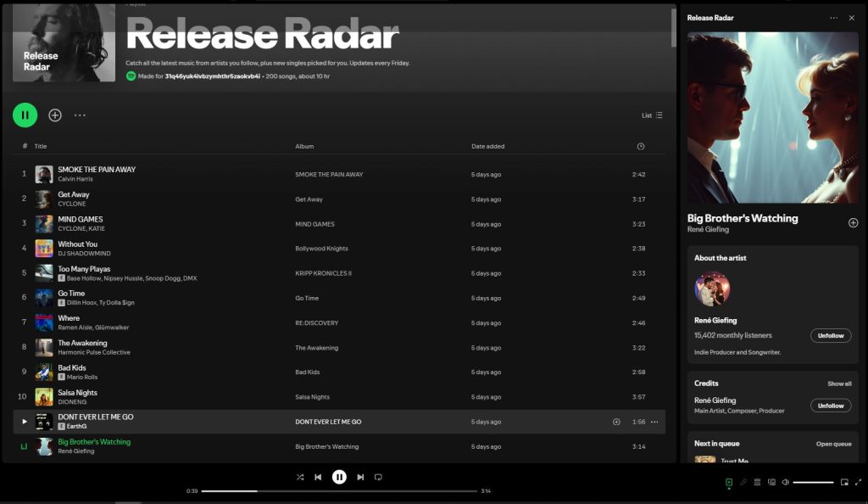
Task: Pause playback in the bottom player bar
Action: [x=339, y=477]
